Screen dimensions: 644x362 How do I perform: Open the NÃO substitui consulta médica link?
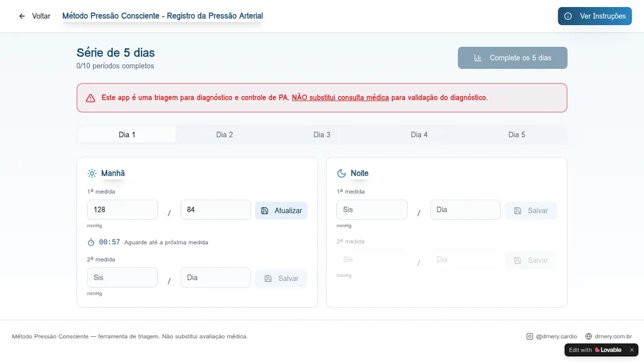point(340,98)
